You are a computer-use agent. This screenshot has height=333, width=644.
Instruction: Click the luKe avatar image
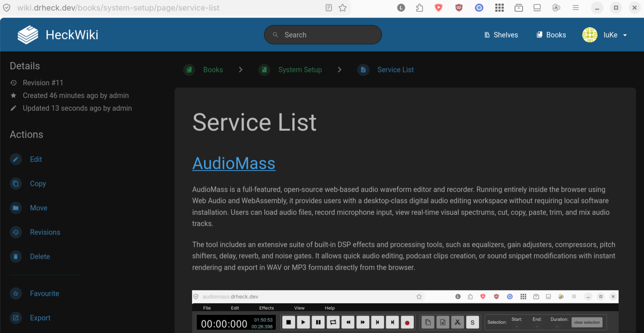(x=590, y=35)
